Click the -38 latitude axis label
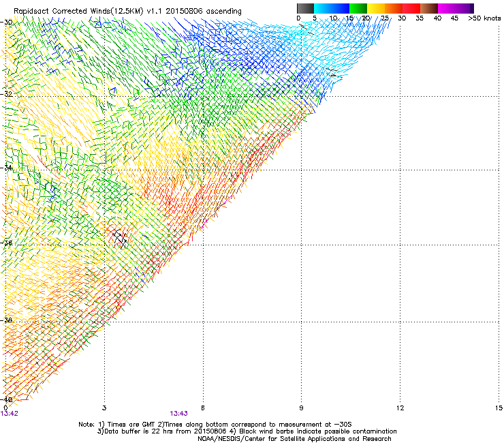The image size is (504, 443). tap(6, 320)
